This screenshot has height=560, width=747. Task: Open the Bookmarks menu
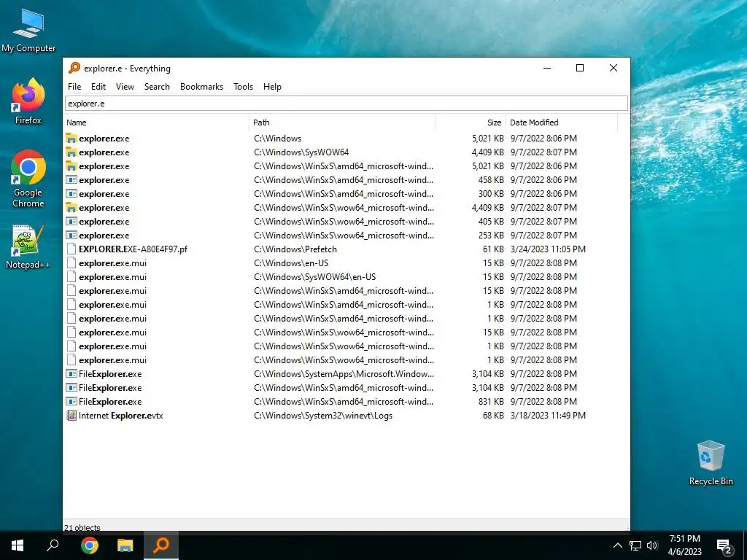point(201,87)
